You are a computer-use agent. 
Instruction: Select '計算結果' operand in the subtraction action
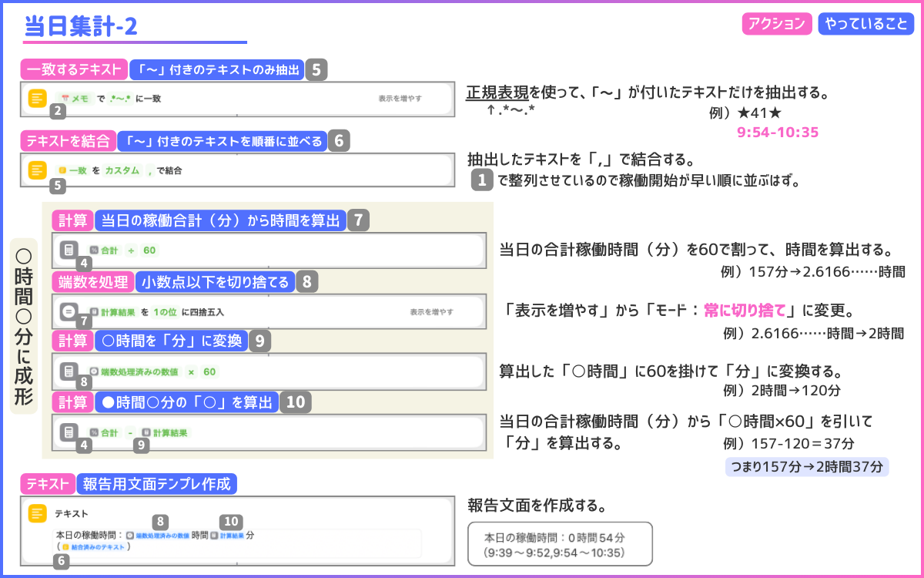tap(164, 432)
